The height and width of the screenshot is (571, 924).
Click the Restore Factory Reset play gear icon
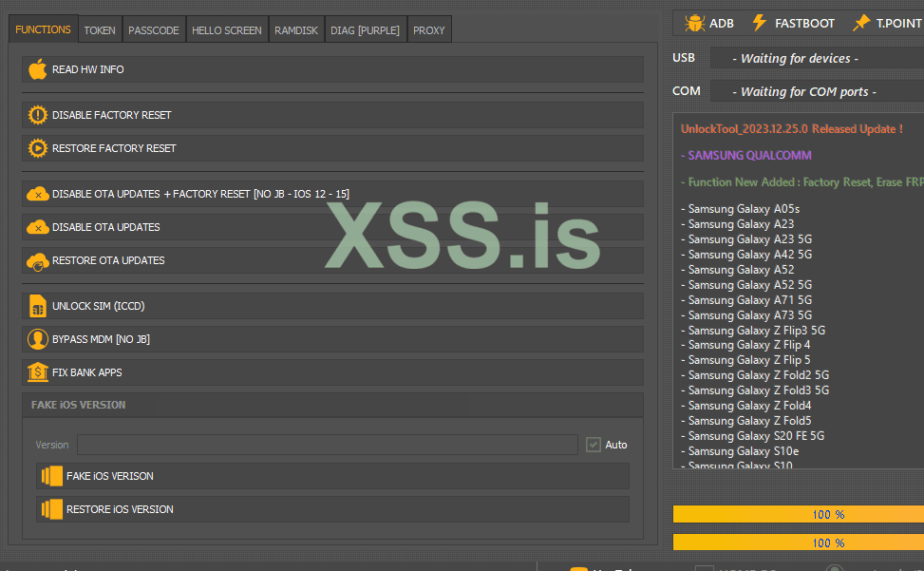[x=37, y=148]
